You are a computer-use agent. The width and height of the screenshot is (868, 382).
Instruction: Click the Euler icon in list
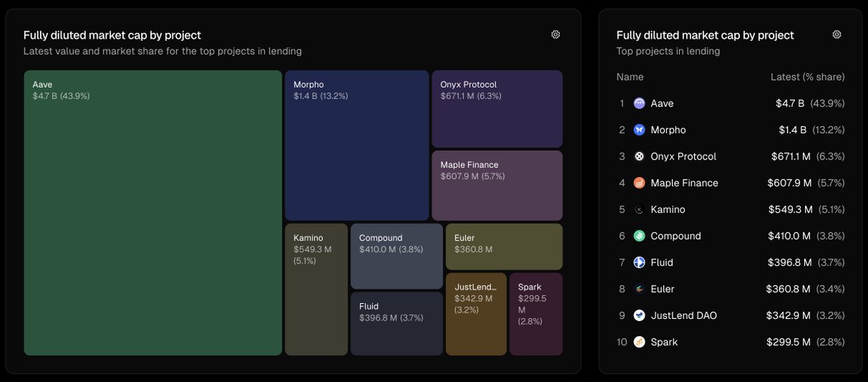tap(639, 289)
